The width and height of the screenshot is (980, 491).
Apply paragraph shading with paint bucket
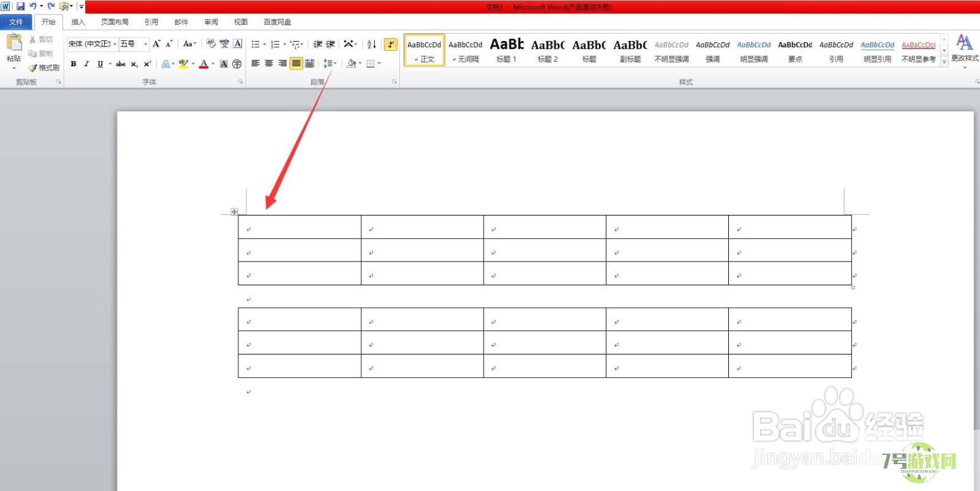click(351, 64)
